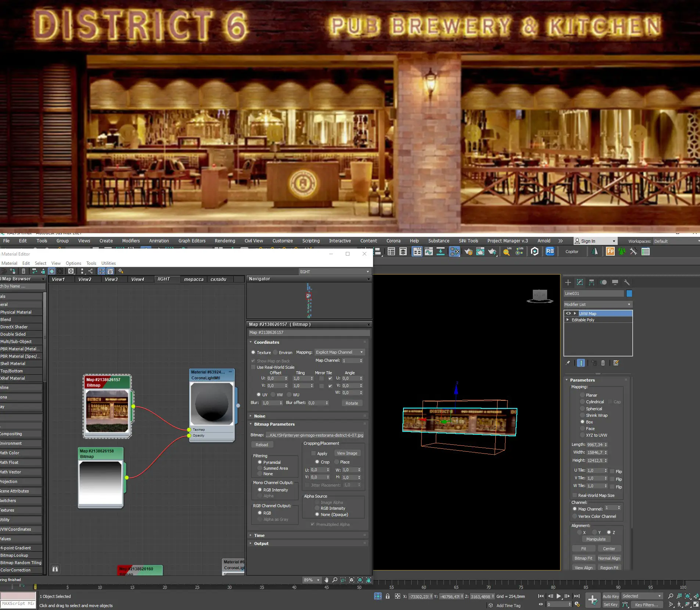This screenshot has height=610, width=700.
Task: Delete the current modifier from the stack
Action: [603, 363]
